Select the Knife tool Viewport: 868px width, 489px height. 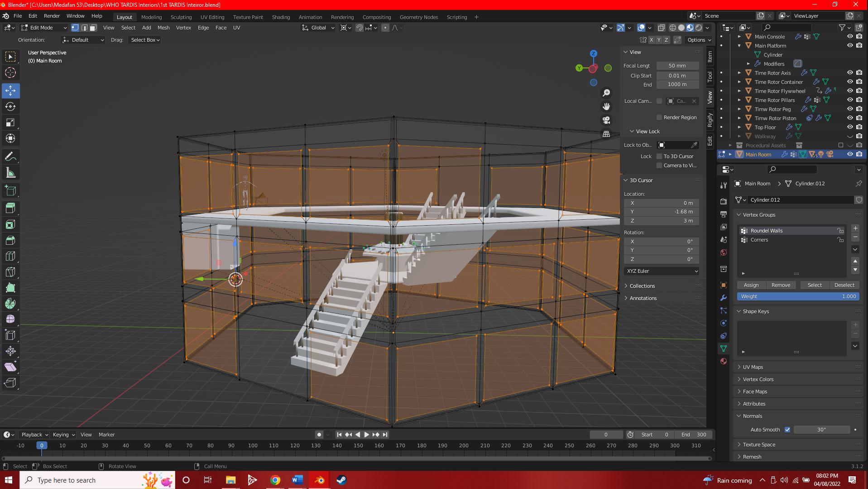pos(10,272)
